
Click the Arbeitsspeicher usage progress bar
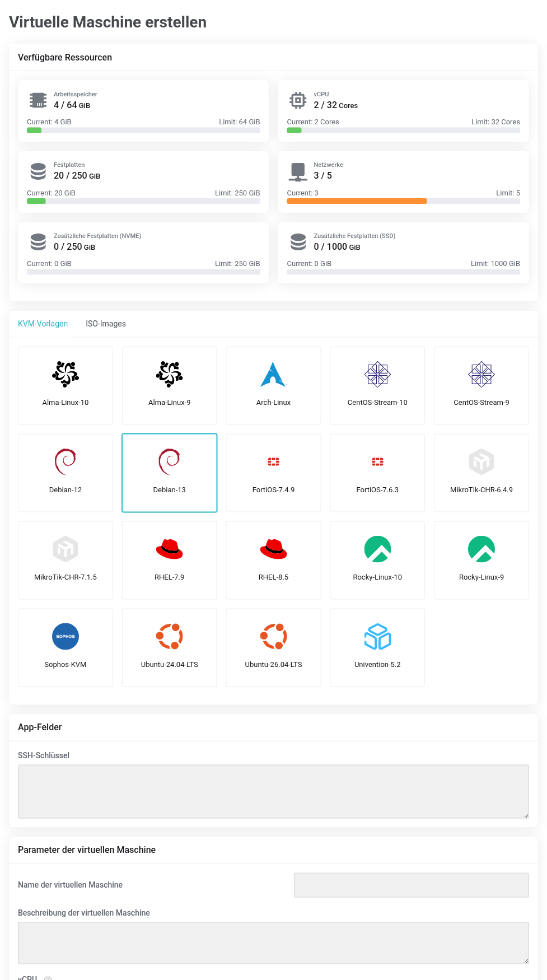pyautogui.click(x=143, y=130)
